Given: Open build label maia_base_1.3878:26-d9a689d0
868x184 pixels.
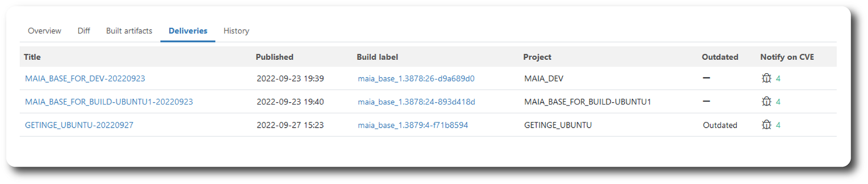Looking at the screenshot, I should (416, 79).
